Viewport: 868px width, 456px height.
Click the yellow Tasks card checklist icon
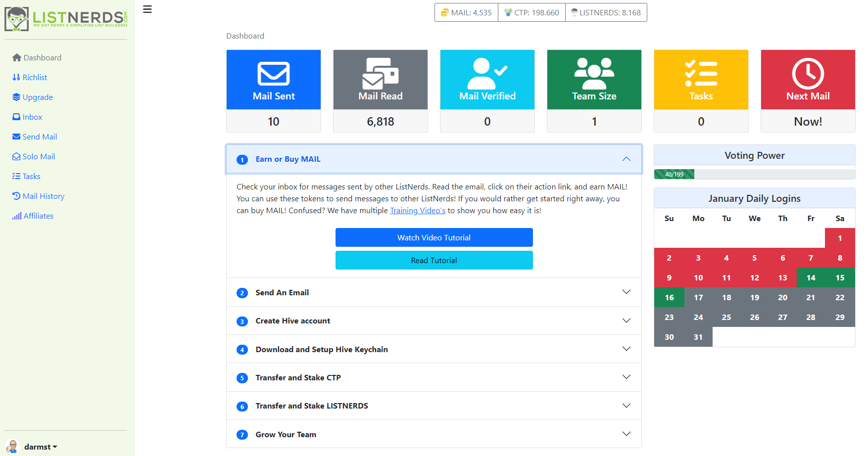(x=701, y=73)
